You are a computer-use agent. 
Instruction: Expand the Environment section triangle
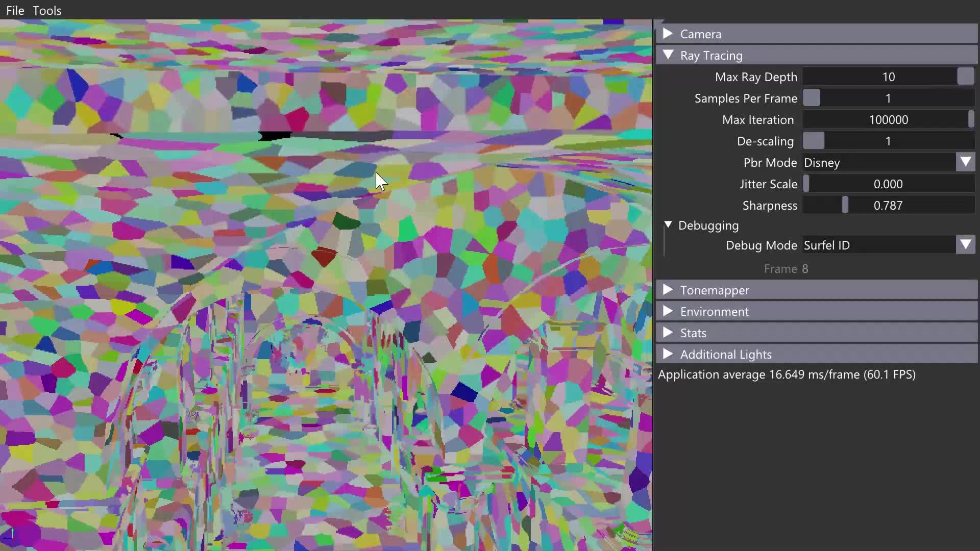[x=668, y=311]
